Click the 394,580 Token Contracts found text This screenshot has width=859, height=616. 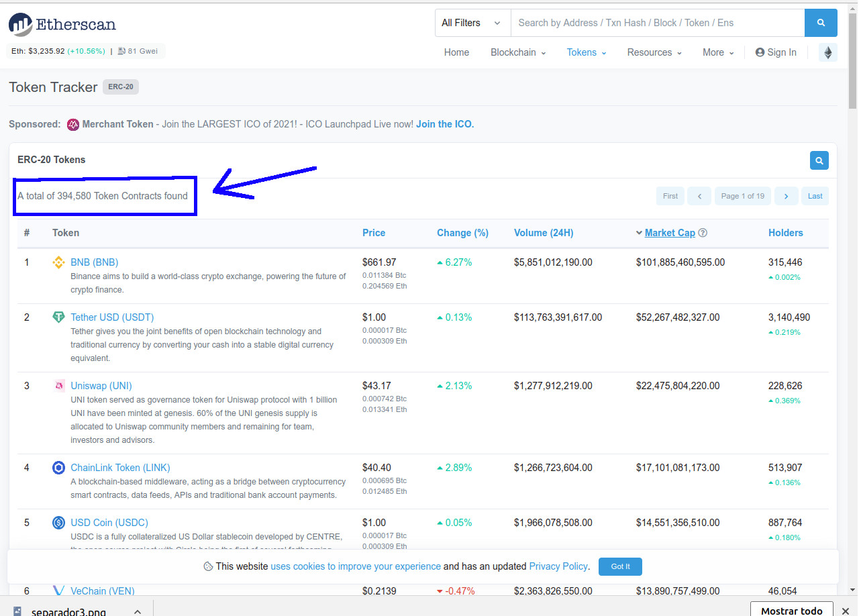pos(103,196)
